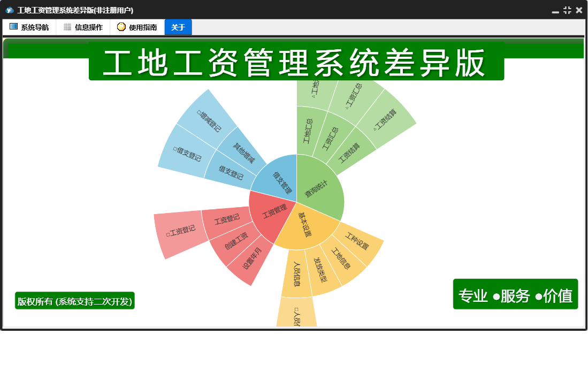Open the 创建工资 chart segment
The image size is (588, 387).
[x=236, y=241]
